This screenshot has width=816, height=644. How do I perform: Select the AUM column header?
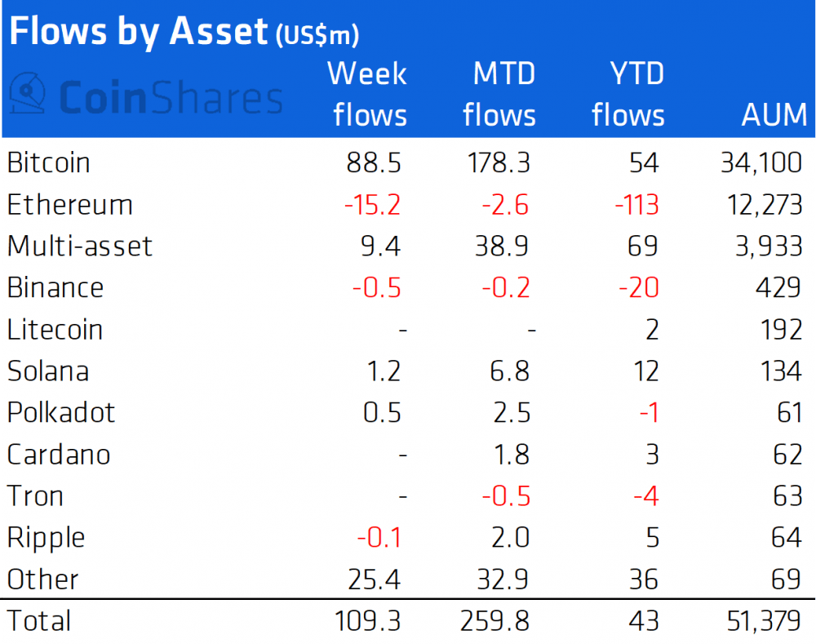(x=774, y=115)
